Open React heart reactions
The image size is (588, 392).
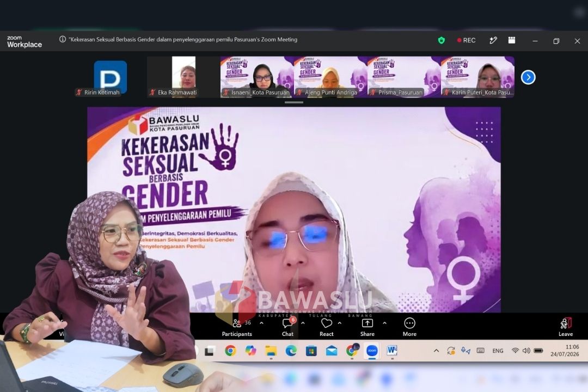click(326, 327)
